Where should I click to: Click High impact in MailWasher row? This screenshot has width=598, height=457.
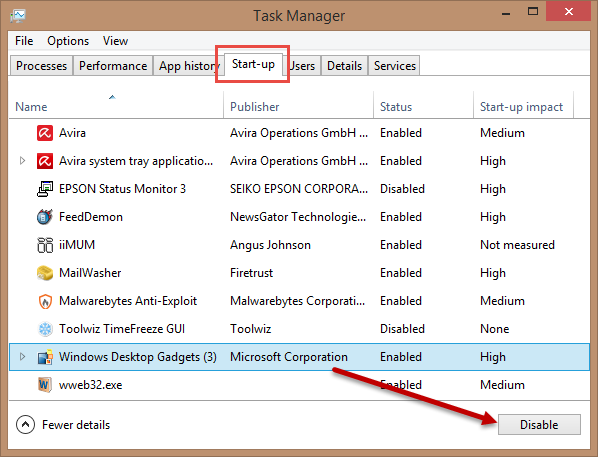(x=493, y=273)
